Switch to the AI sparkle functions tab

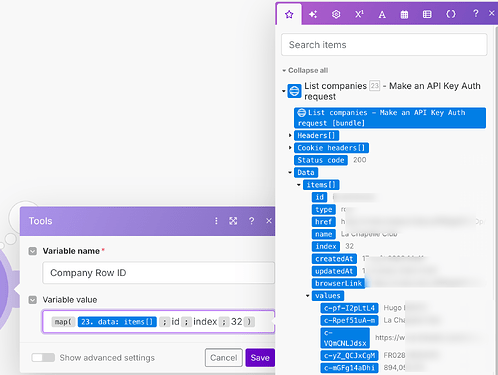pyautogui.click(x=313, y=14)
